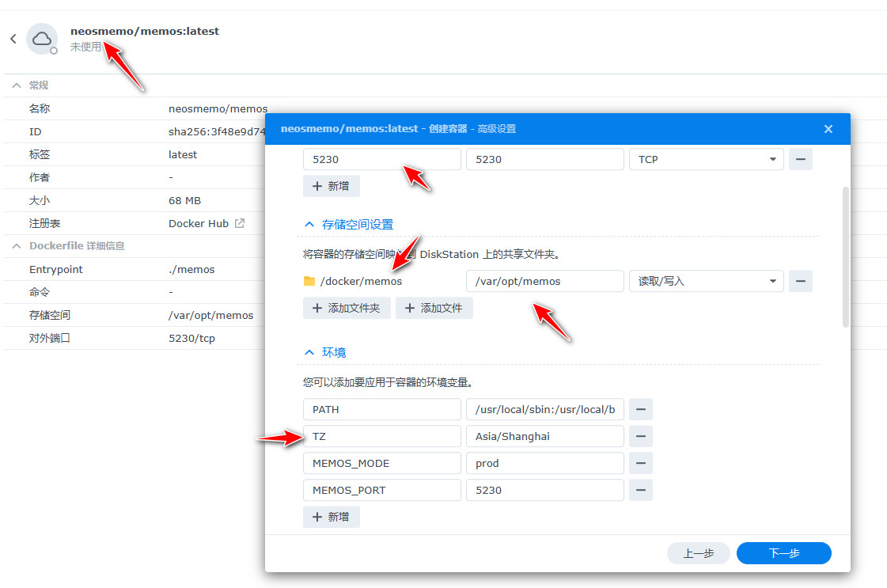Close the advanced settings dialog

(828, 129)
